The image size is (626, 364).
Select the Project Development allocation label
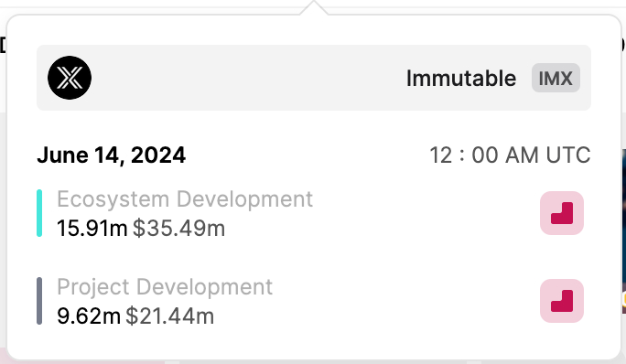point(165,287)
